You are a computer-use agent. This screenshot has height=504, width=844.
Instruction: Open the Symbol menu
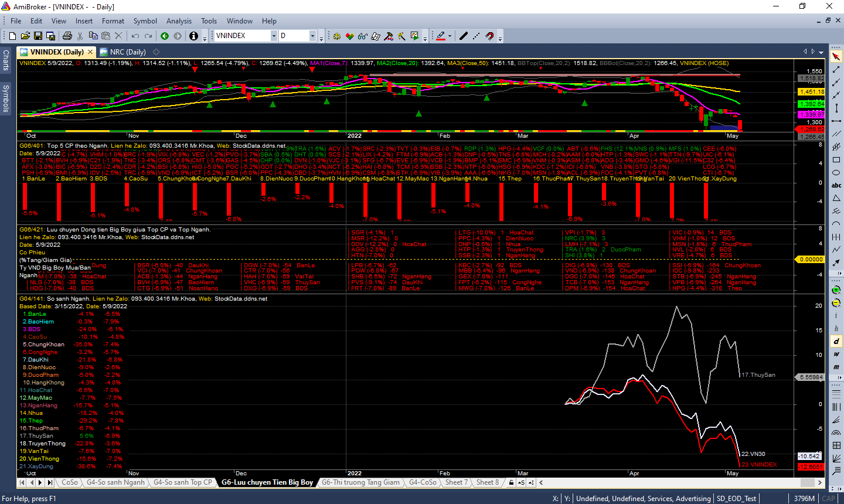pos(145,21)
